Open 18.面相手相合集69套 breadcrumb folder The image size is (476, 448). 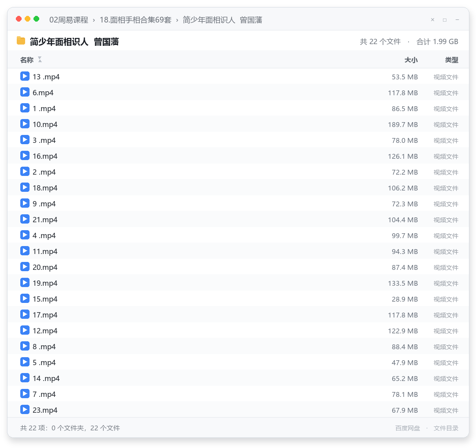point(136,20)
